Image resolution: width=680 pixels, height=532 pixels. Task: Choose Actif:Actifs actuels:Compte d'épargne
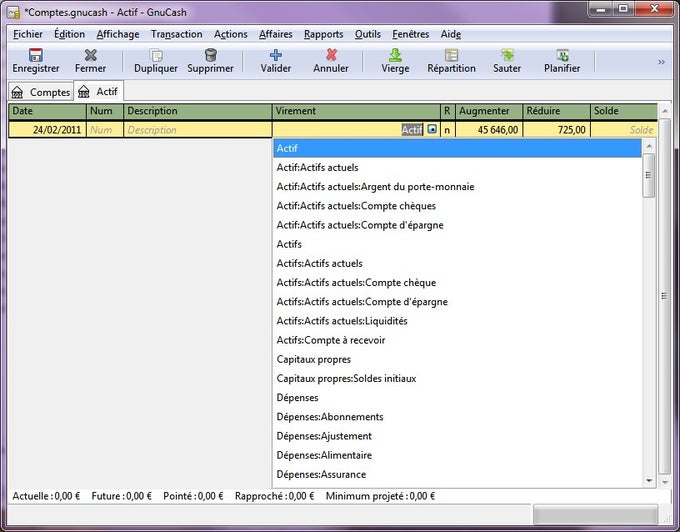[x=458, y=225]
